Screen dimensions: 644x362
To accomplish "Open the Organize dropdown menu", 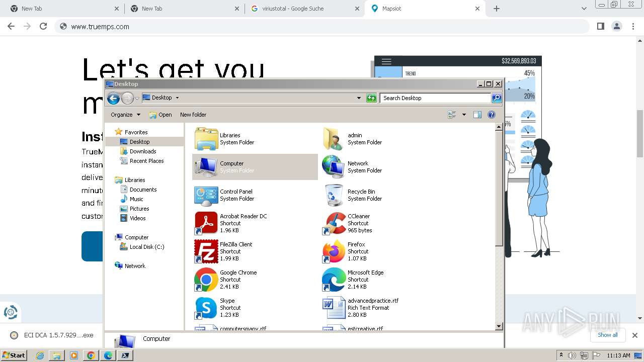I will pos(125,115).
